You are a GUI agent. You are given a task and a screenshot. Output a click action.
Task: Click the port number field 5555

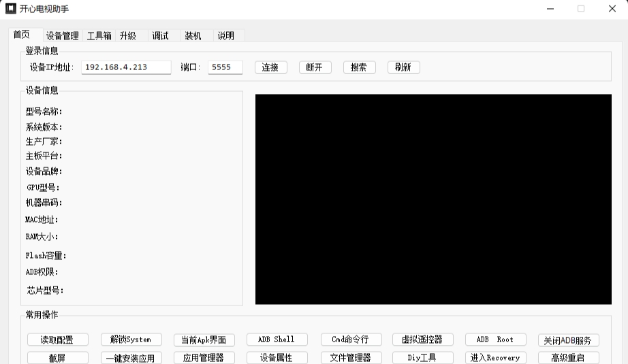coord(225,67)
